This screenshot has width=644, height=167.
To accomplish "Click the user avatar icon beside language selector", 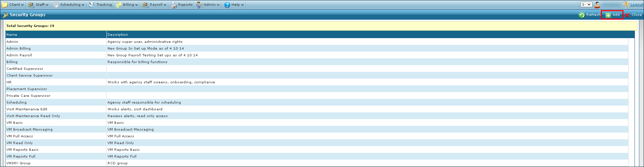I will click(597, 5).
